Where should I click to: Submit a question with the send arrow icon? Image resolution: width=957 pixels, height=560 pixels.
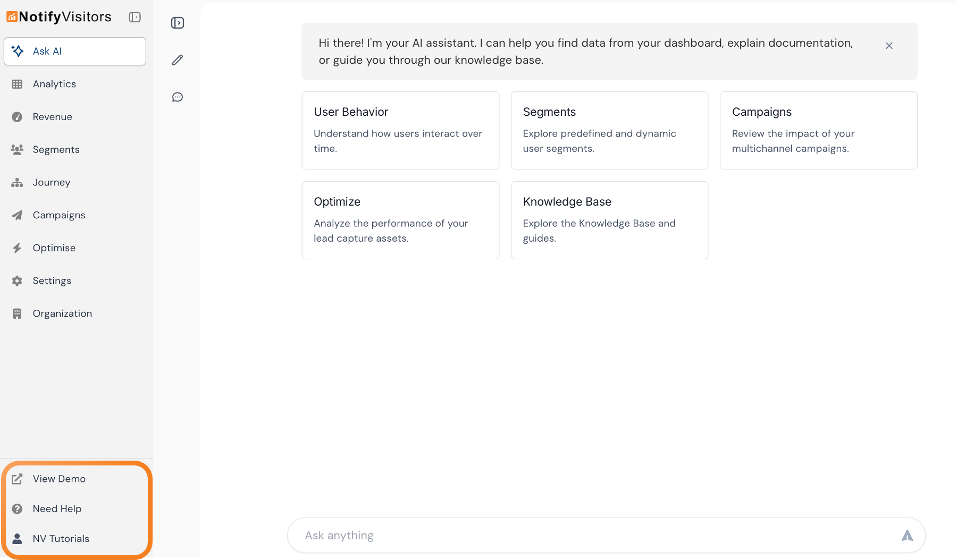(x=906, y=536)
